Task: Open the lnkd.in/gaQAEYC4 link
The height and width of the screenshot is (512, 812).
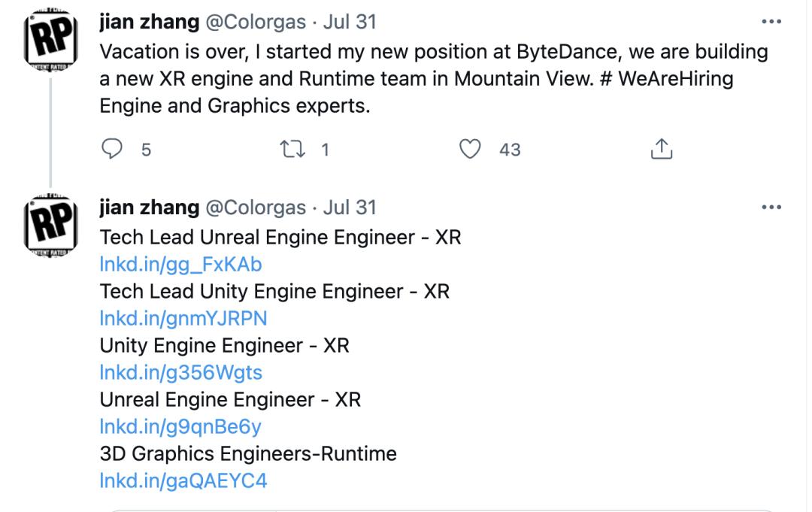Action: (183, 480)
